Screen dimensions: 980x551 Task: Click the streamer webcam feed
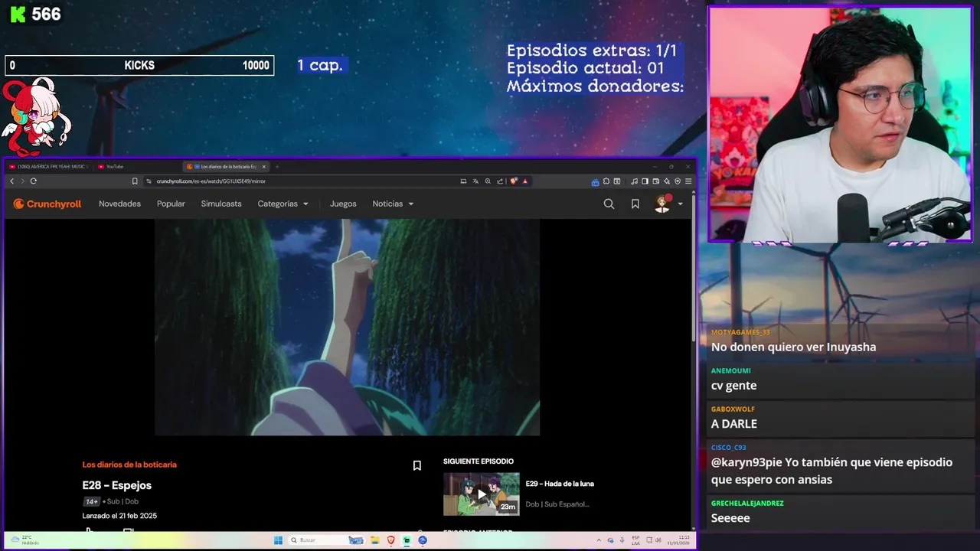click(x=840, y=125)
